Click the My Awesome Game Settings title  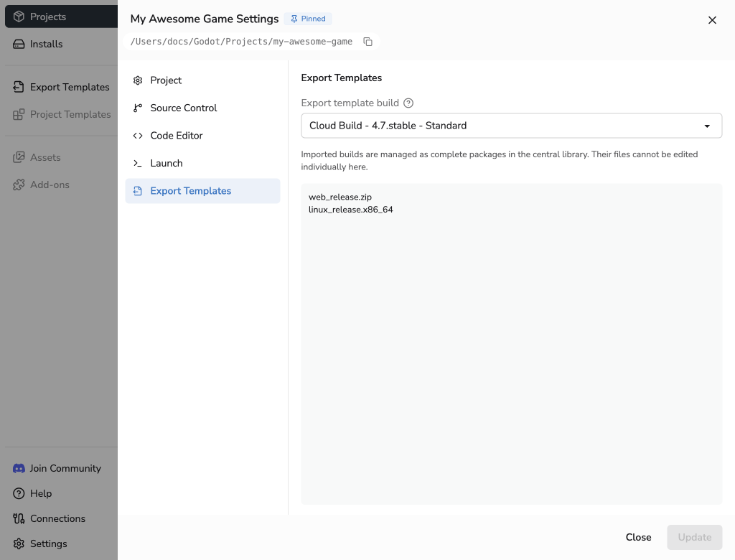point(205,19)
